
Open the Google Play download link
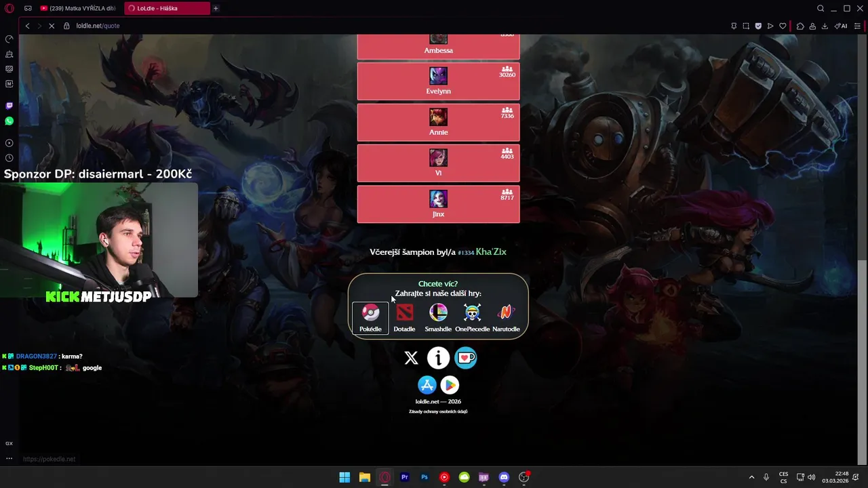(x=450, y=385)
